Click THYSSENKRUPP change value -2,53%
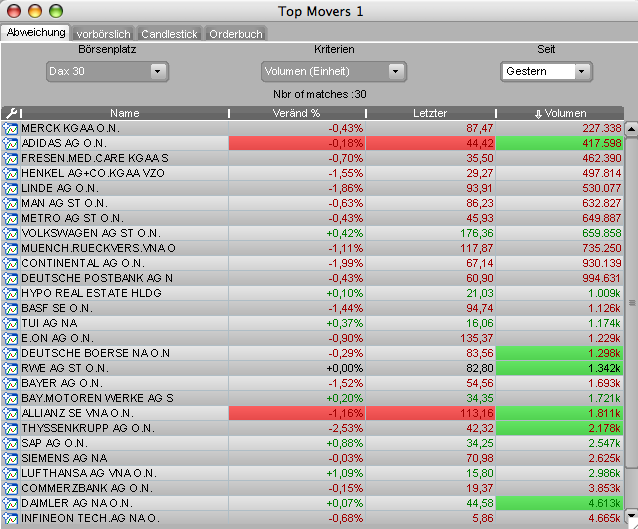638x529 pixels. pos(345,428)
